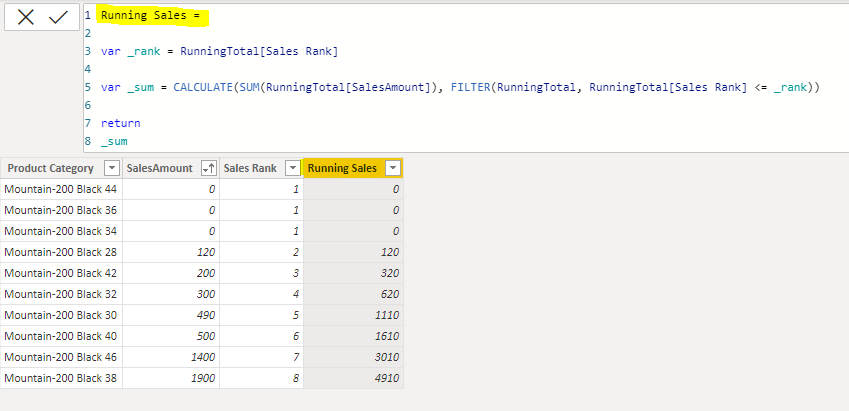Click SalesAmount cell with value 1400
Screen dimensions: 849x411
pyautogui.click(x=171, y=357)
